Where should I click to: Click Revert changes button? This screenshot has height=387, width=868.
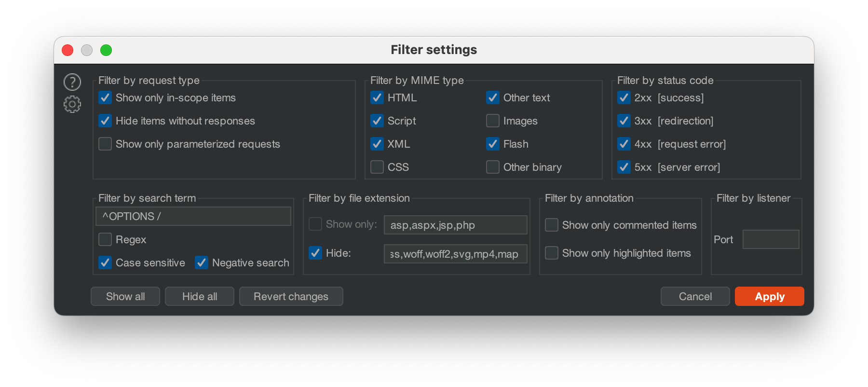pos(291,296)
